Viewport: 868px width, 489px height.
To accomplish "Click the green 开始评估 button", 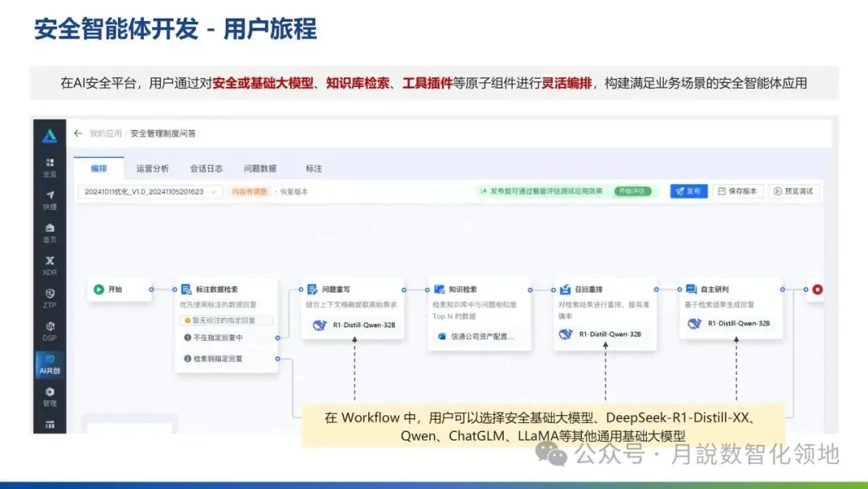I will click(633, 191).
